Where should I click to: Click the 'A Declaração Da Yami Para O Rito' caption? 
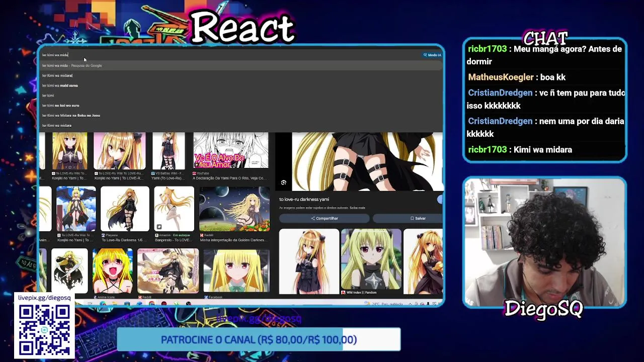point(229,178)
